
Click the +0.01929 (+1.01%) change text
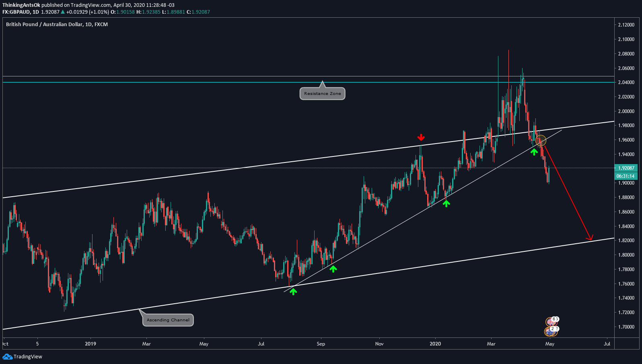coord(88,12)
